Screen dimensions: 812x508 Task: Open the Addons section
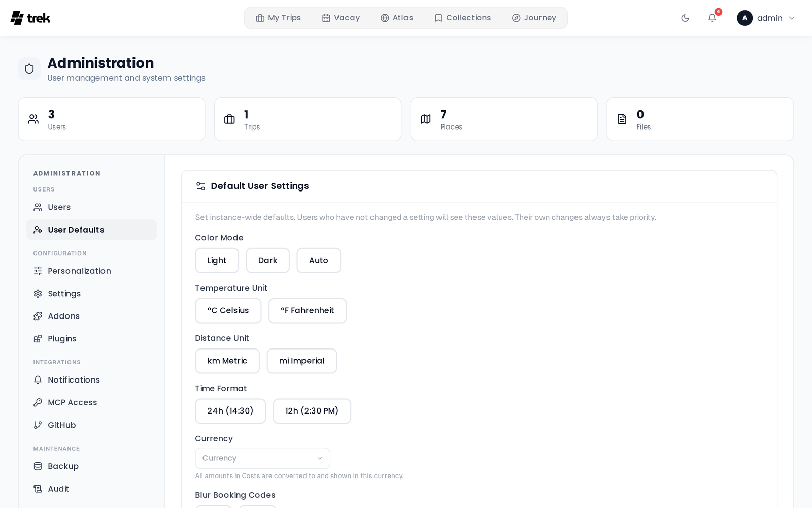point(91,316)
